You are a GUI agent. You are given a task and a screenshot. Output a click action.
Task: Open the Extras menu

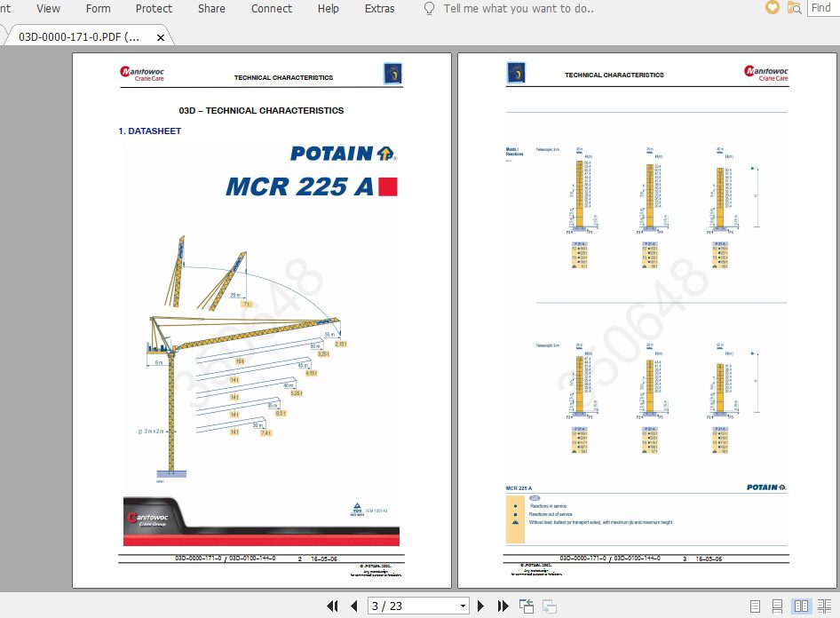[379, 9]
